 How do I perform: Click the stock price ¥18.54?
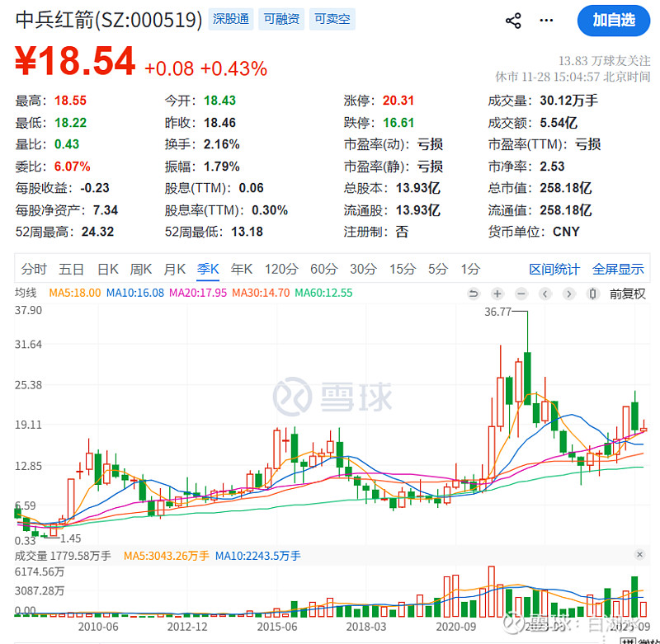click(75, 61)
